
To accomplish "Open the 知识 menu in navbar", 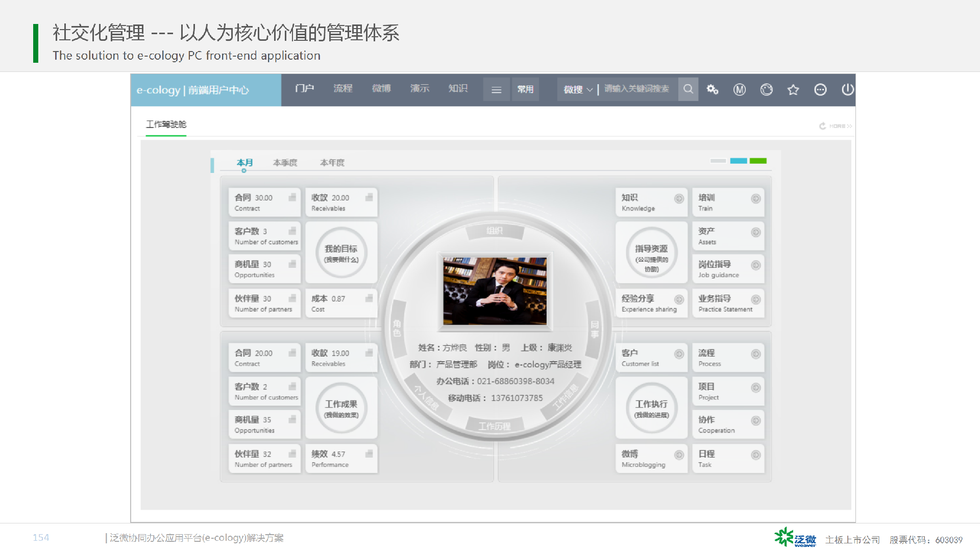I will tap(458, 88).
